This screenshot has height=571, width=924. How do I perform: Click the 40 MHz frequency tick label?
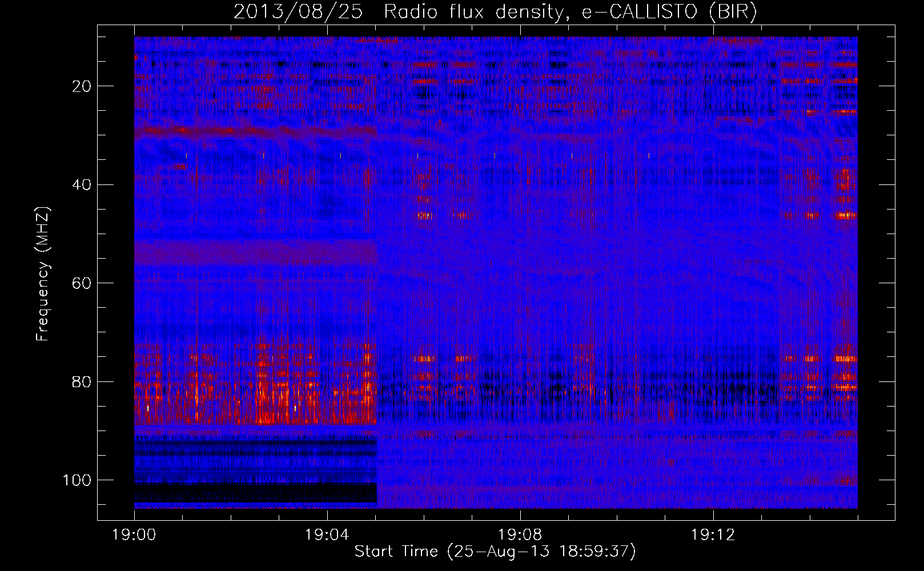(x=82, y=185)
